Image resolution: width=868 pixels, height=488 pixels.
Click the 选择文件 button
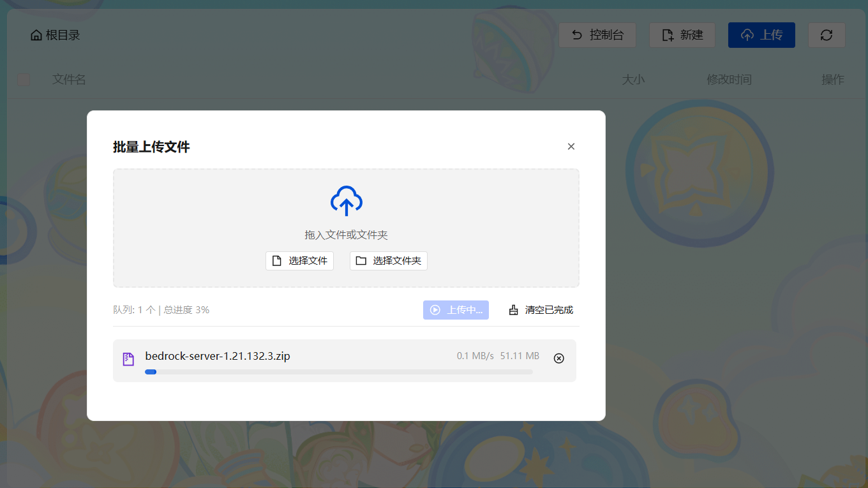click(x=299, y=261)
